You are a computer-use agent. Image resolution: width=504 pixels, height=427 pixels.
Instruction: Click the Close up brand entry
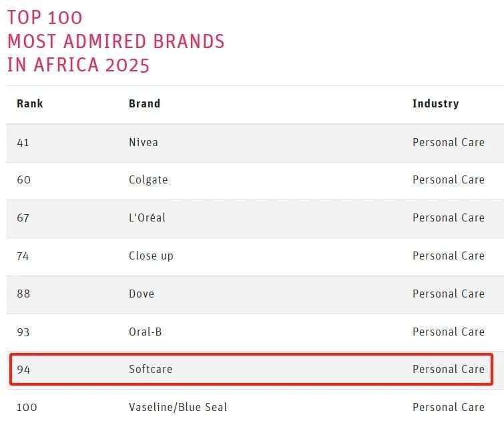[x=151, y=256]
